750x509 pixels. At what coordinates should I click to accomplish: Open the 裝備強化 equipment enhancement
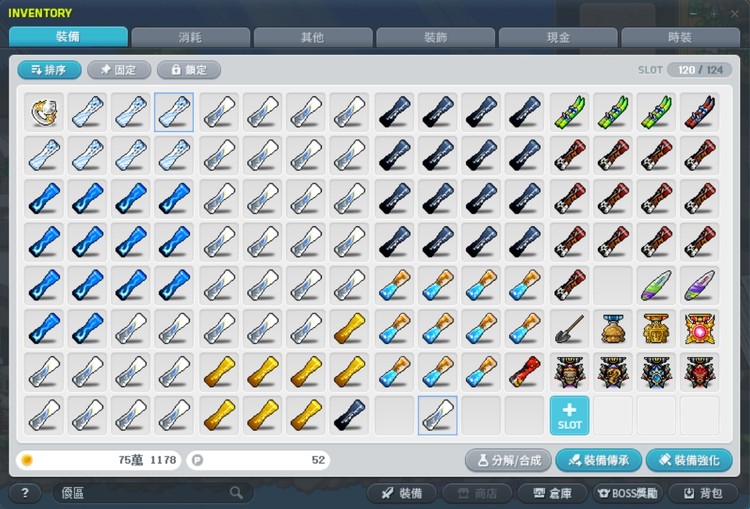tap(689, 460)
